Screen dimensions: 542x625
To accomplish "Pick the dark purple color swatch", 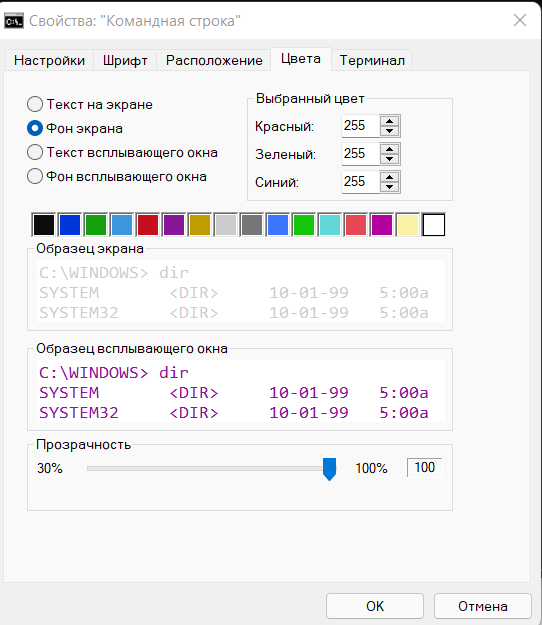I will (x=174, y=225).
